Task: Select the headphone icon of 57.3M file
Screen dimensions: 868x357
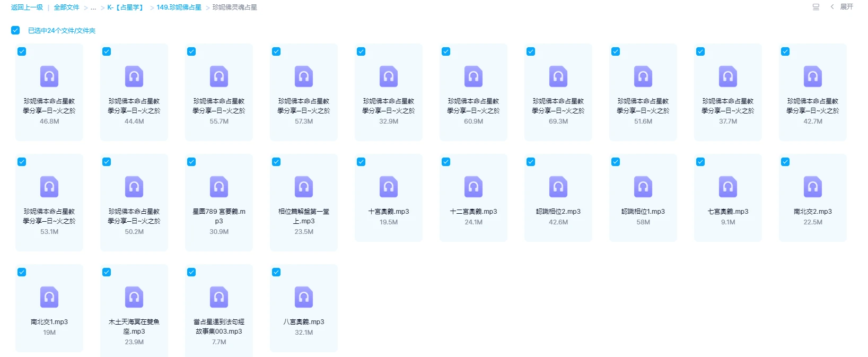Action: point(304,76)
